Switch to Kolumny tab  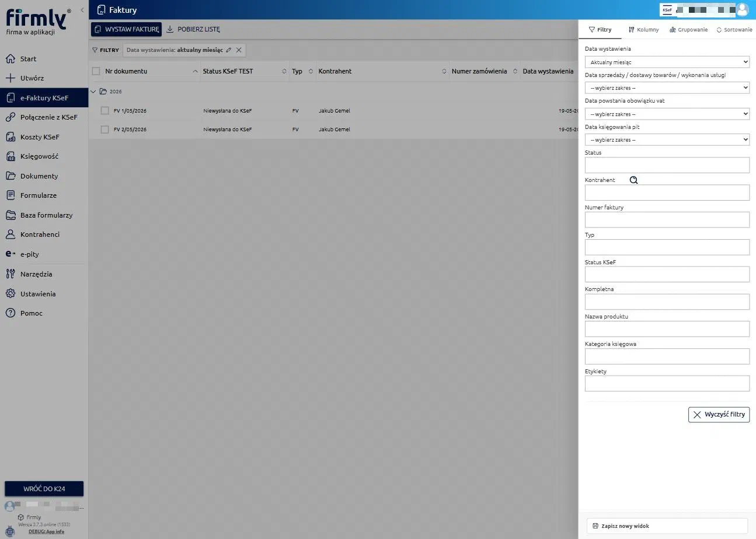[x=643, y=30]
